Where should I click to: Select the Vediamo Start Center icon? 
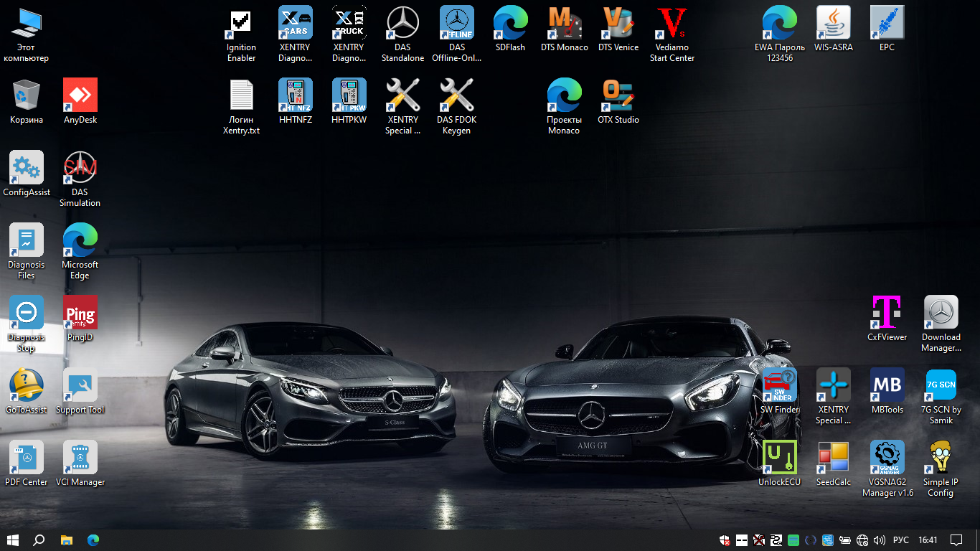coord(672,24)
